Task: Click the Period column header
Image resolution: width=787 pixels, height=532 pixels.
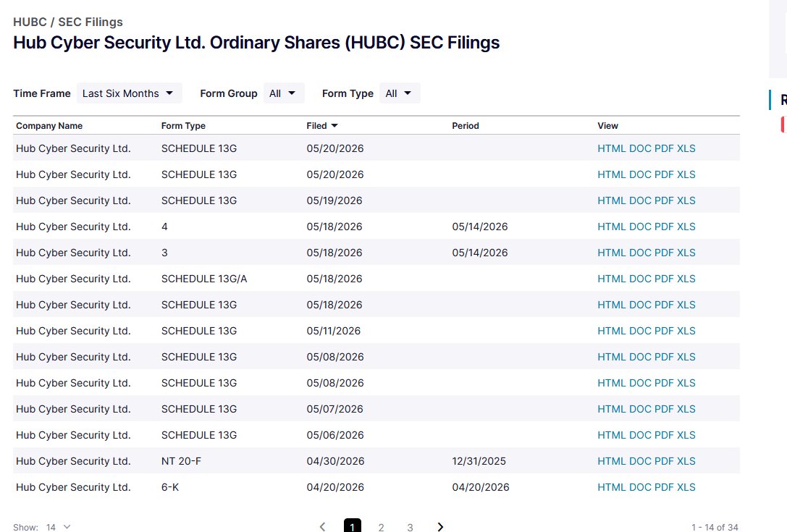Action: (x=466, y=125)
